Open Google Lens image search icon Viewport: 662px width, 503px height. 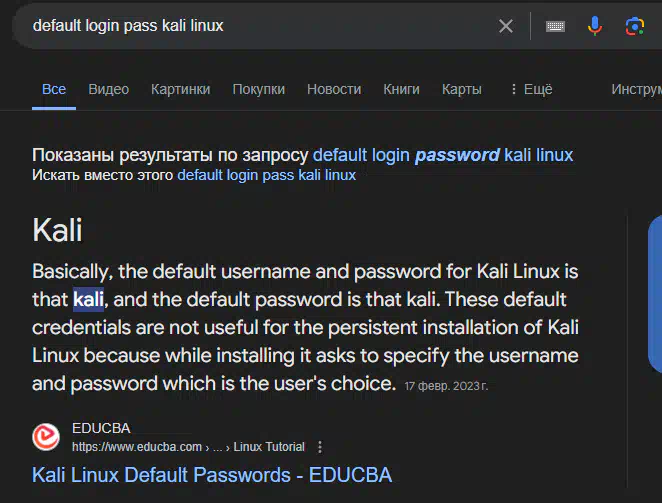[635, 26]
